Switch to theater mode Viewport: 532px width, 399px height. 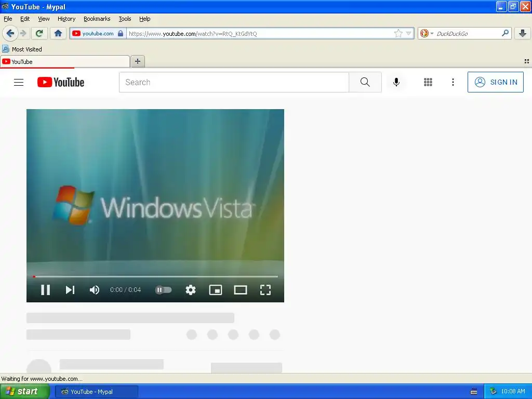(x=241, y=290)
